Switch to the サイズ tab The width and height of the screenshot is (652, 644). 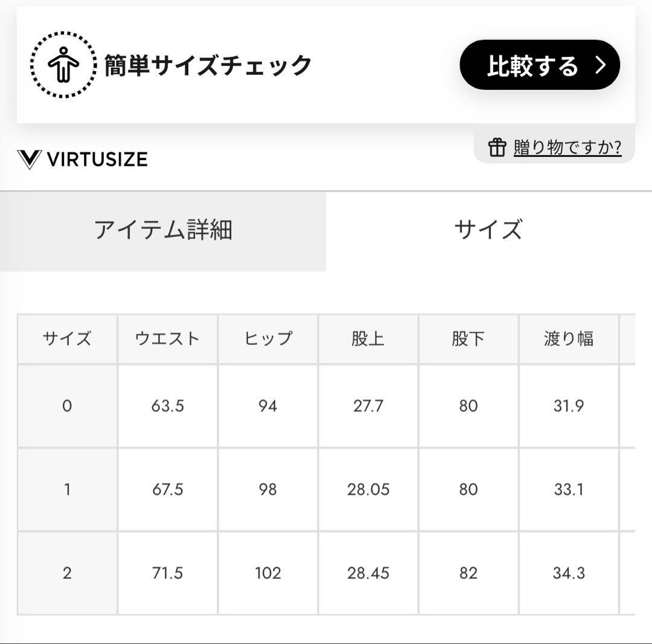(488, 231)
